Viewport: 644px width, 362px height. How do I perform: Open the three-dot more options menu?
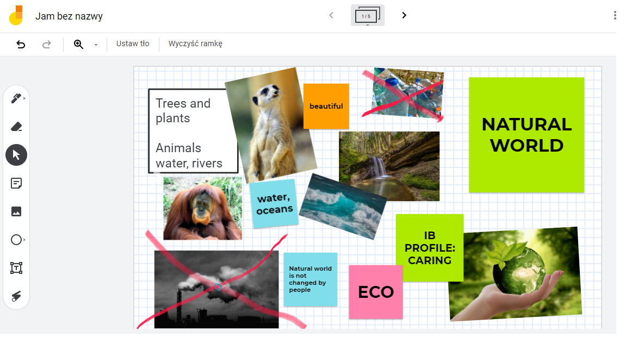[x=615, y=16]
